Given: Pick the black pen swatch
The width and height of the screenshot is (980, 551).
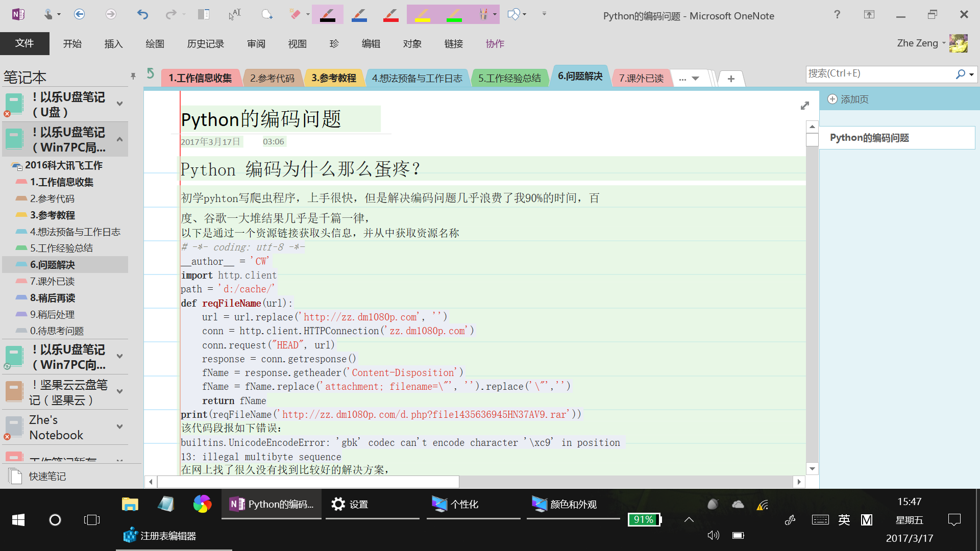Looking at the screenshot, I should (x=327, y=15).
